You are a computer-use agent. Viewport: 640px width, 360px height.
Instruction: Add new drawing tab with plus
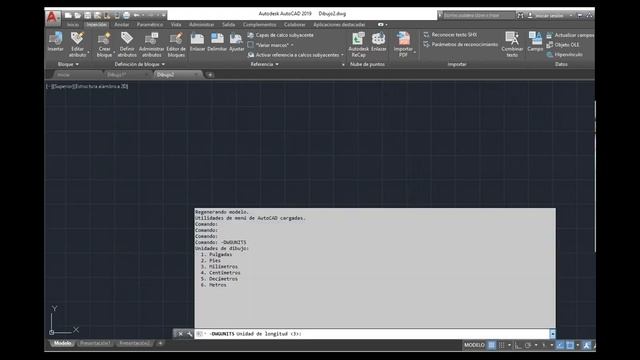[210, 75]
